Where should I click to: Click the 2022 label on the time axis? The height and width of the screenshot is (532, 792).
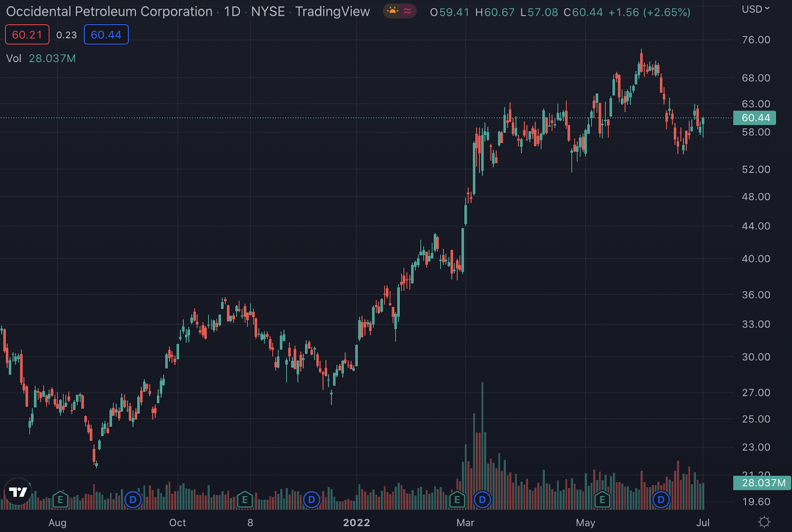click(x=356, y=523)
